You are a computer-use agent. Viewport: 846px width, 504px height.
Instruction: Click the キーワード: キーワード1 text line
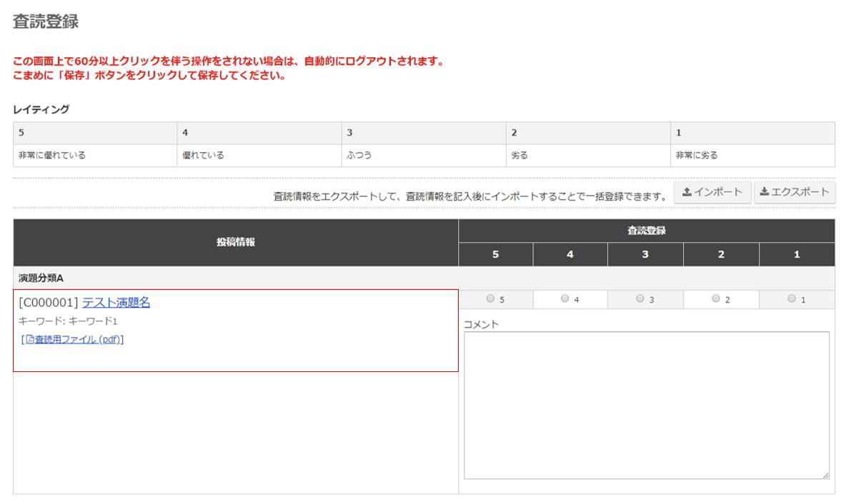point(68,322)
